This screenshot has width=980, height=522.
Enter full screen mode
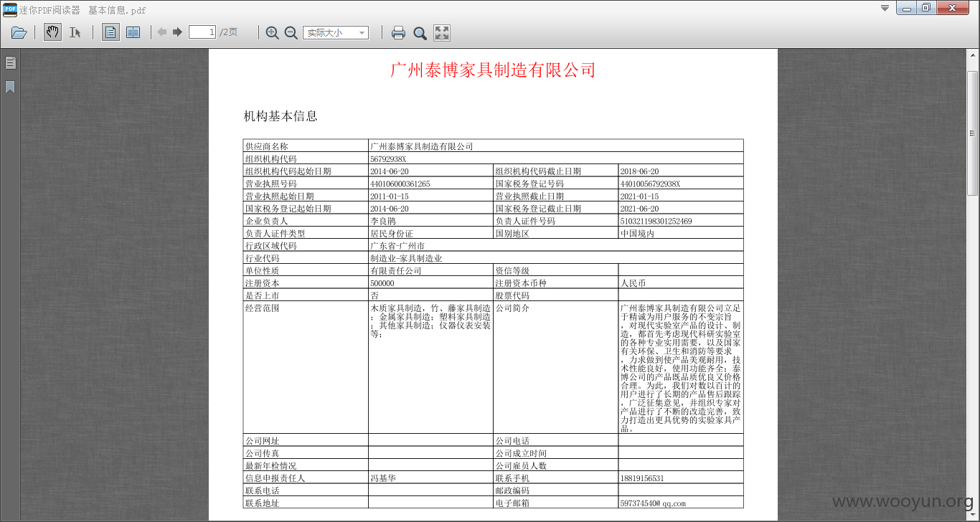(442, 32)
